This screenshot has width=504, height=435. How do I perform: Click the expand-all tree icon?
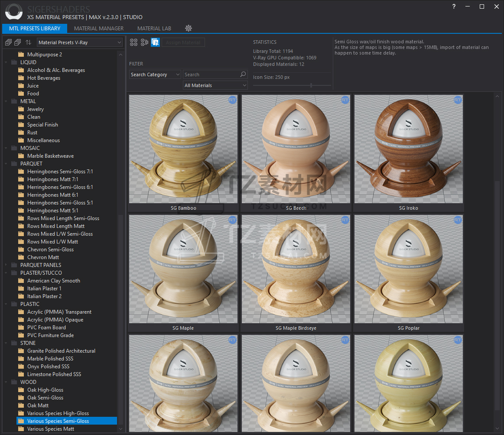[x=8, y=42]
